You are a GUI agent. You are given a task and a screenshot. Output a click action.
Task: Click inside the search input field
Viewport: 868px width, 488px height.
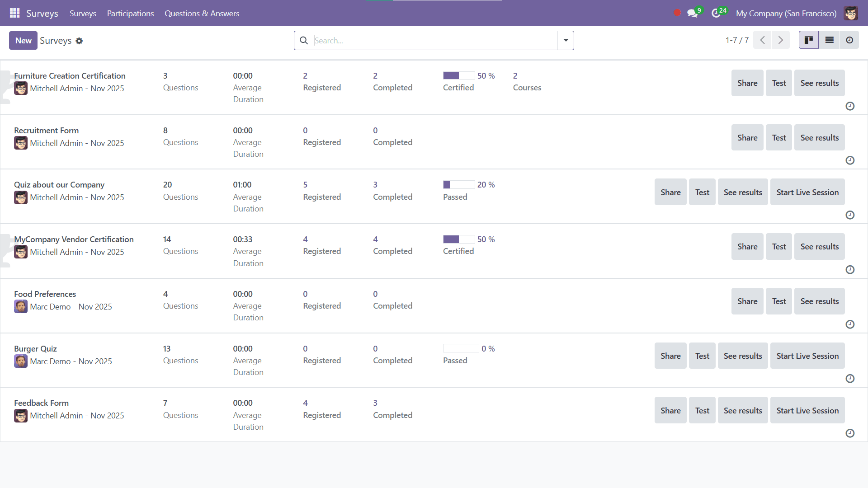click(x=429, y=40)
